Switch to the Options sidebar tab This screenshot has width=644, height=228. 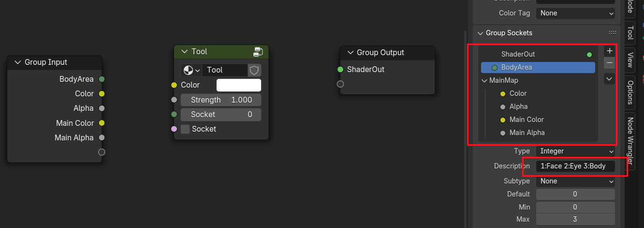630,92
